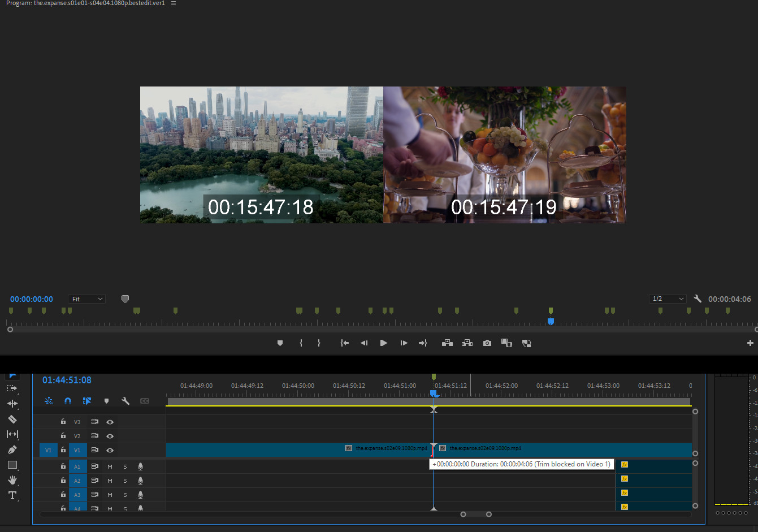This screenshot has width=758, height=532.
Task: Click the program monitor blue playhead
Action: tap(551, 321)
